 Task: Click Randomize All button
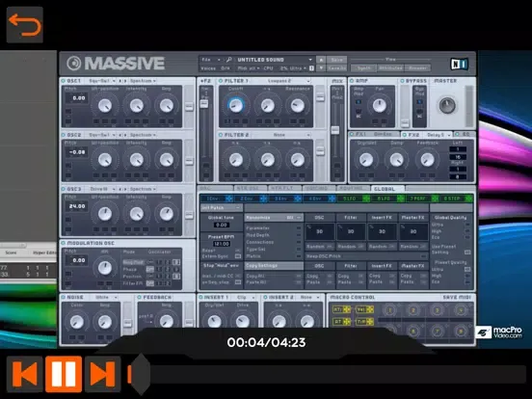click(x=273, y=218)
